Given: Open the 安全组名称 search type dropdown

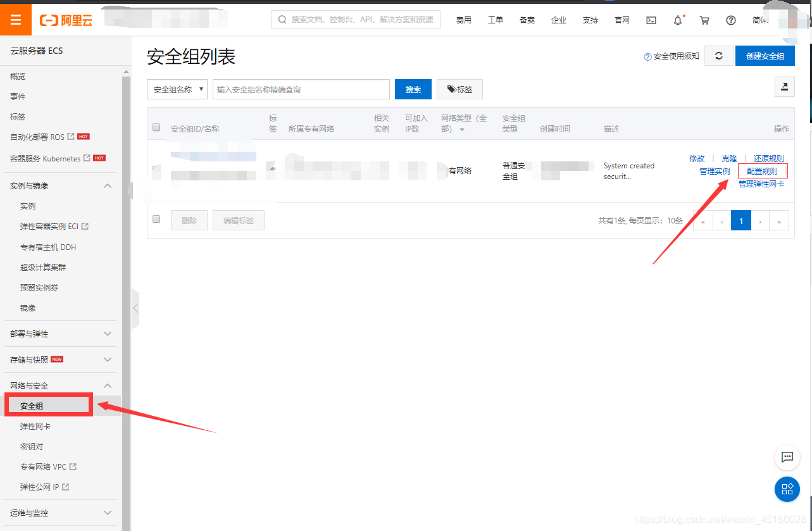Looking at the screenshot, I should [177, 89].
